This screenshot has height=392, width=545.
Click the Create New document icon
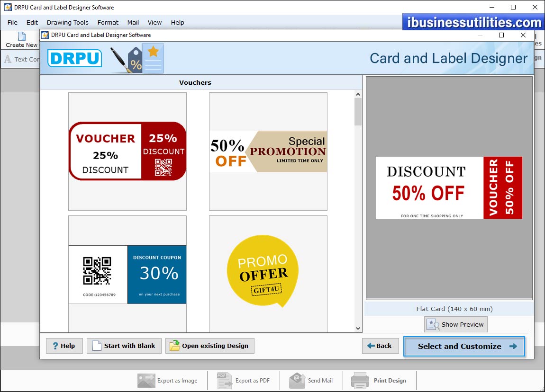[20, 37]
